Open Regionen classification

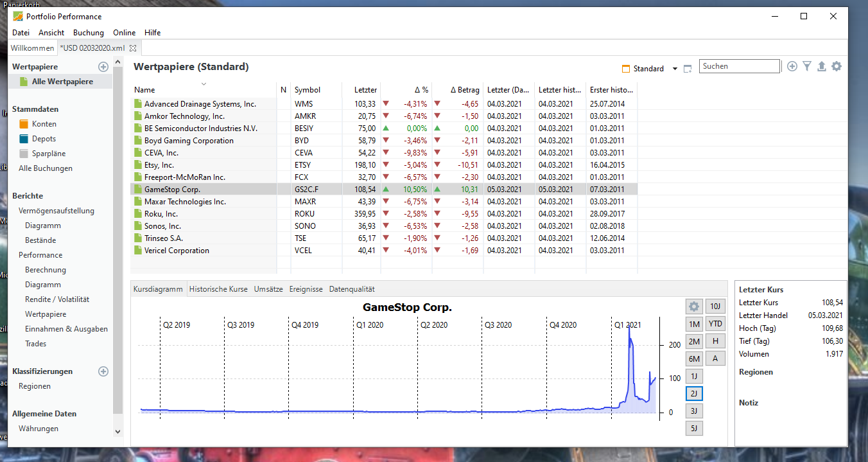(35, 386)
